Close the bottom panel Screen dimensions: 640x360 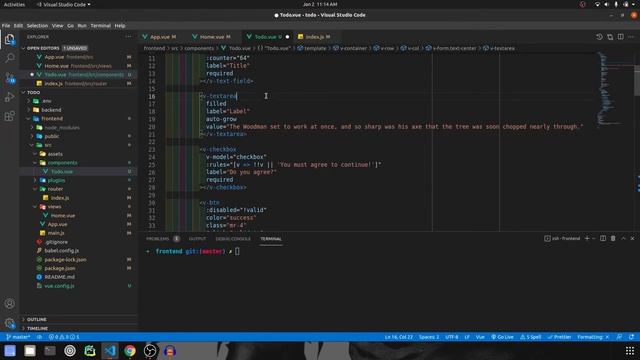point(633,238)
